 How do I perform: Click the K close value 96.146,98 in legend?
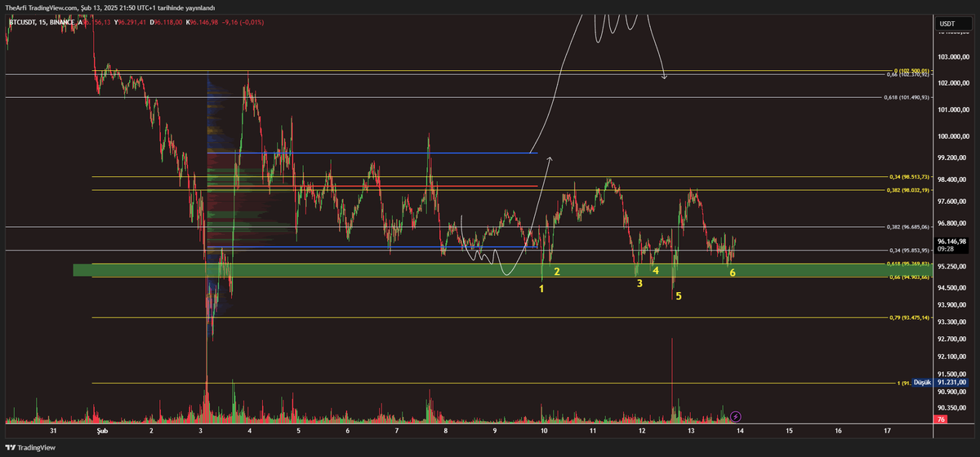[x=203, y=23]
